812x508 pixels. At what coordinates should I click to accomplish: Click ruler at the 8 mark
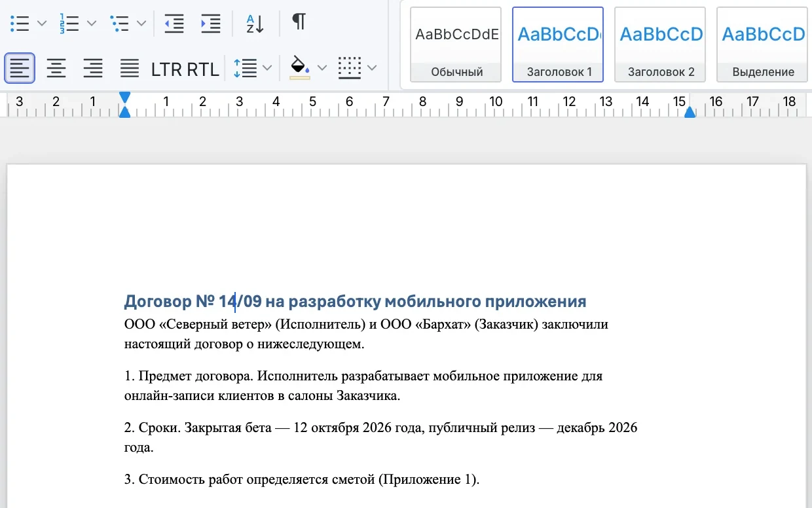point(423,101)
